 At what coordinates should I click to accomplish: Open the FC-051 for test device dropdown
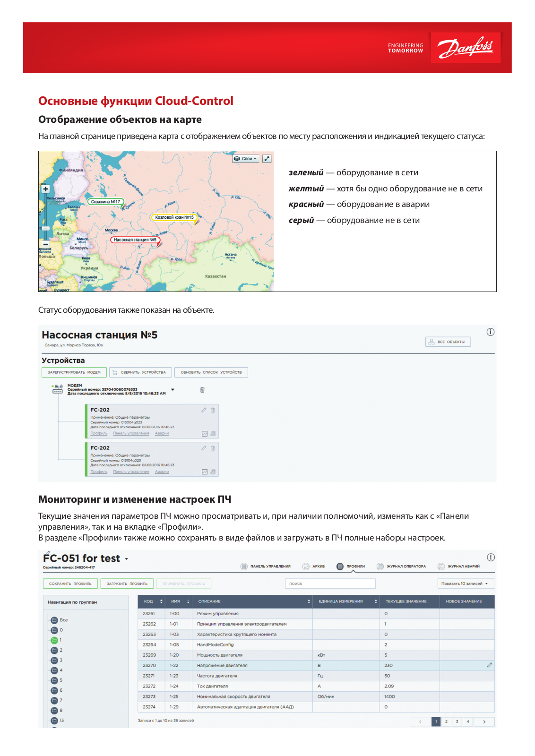click(x=127, y=559)
